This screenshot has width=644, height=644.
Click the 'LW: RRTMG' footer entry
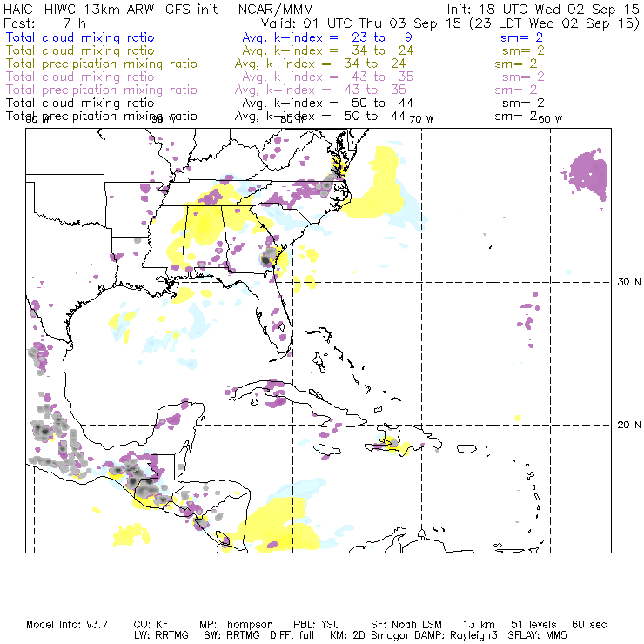(x=161, y=635)
